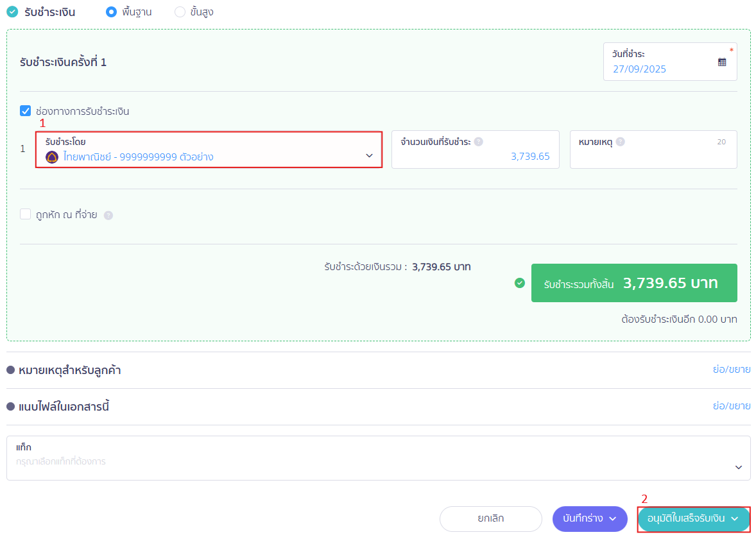Viewport: 756px width, 537px height.
Task: Click the teal check icon beside รับชำระเงิน
Action: click(x=12, y=12)
